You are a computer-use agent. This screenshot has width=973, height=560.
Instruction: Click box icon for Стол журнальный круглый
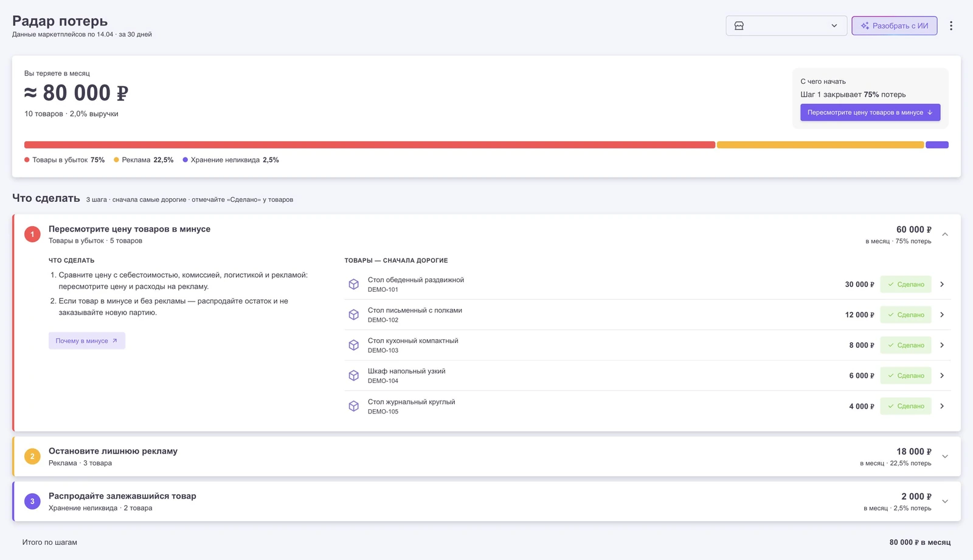pyautogui.click(x=353, y=406)
